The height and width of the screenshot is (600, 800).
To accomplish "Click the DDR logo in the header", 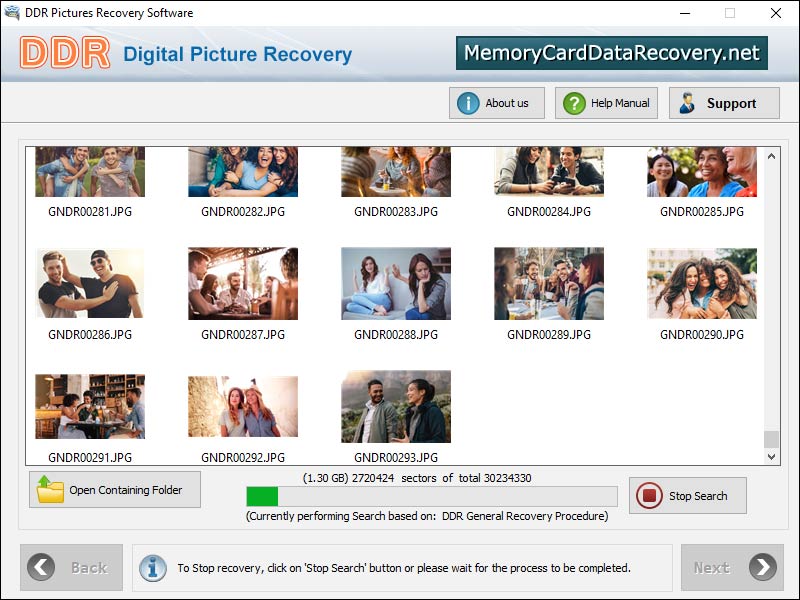I will click(65, 53).
